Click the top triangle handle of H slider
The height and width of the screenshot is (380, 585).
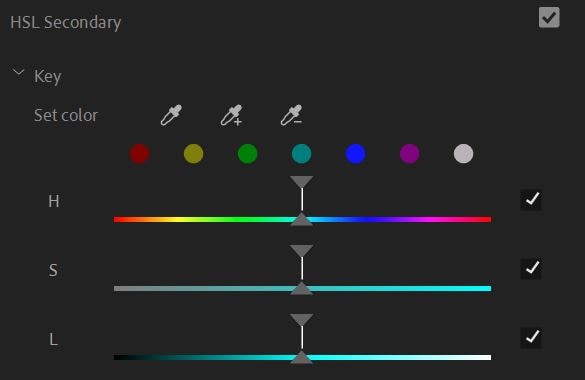[x=301, y=182]
